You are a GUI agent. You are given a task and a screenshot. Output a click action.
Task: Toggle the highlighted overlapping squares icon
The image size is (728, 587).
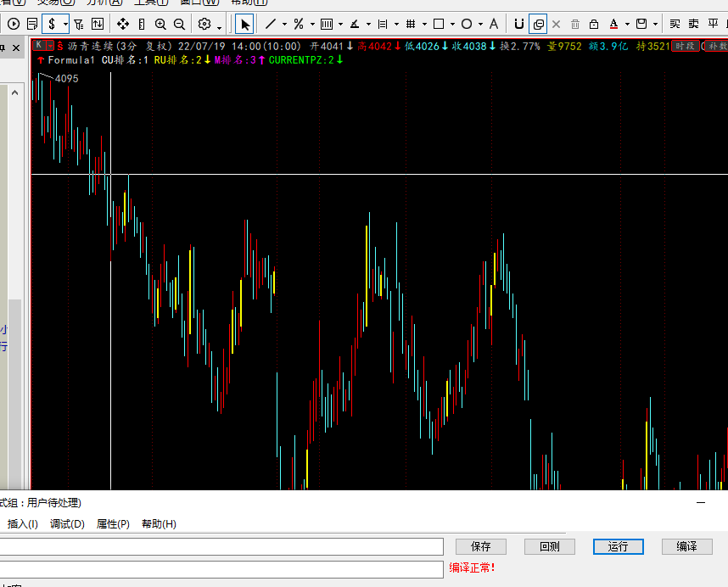[538, 24]
